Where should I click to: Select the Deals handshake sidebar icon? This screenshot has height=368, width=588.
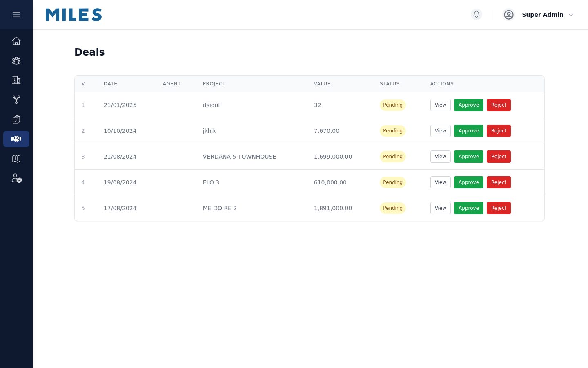[x=16, y=139]
